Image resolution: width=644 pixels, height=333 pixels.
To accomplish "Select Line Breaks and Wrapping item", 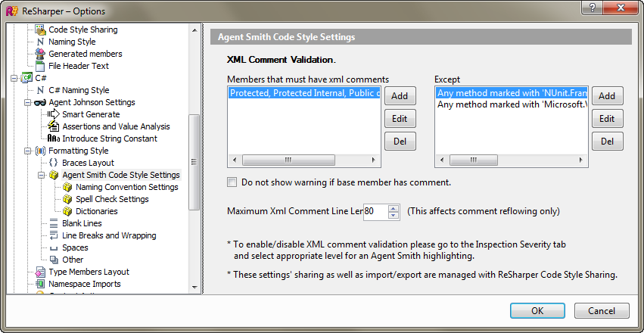I will [109, 235].
